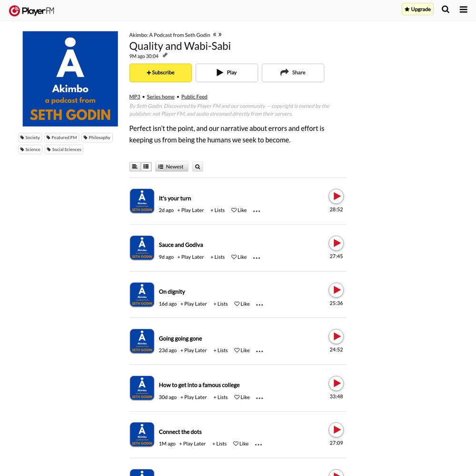The width and height of the screenshot is (476, 476).
Task: Open the On dignity episode title
Action: click(172, 292)
